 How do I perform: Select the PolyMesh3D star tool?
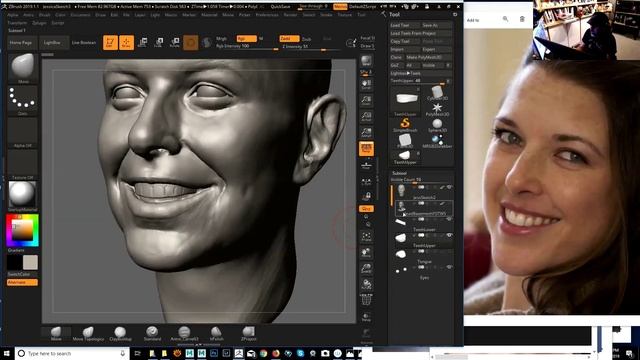pyautogui.click(x=437, y=109)
